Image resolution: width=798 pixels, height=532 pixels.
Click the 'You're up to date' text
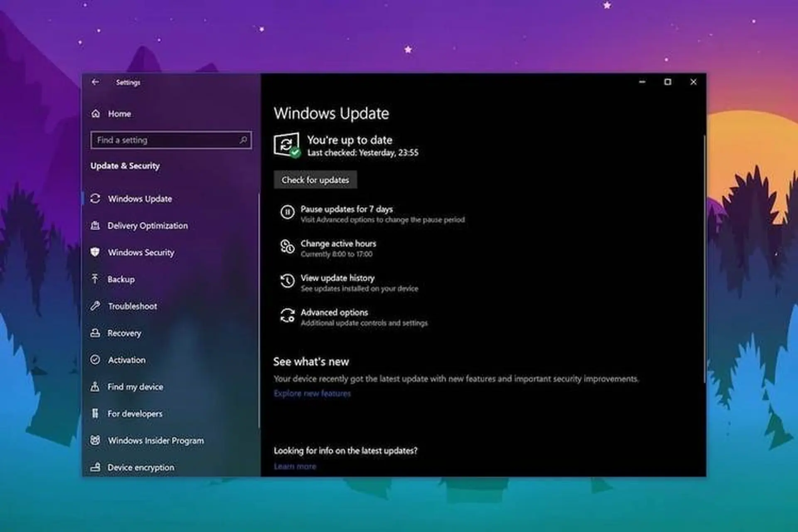350,140
